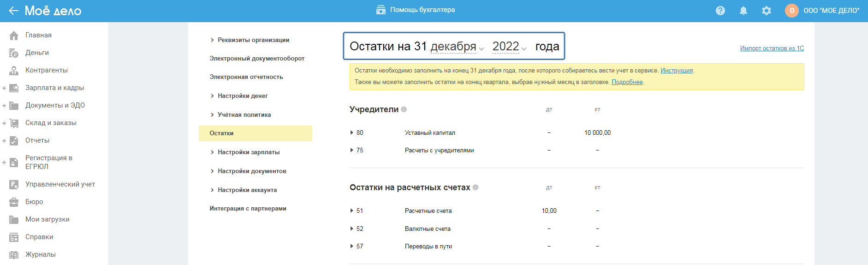The image size is (868, 265).
Task: Open Деньги section label
Action: (37, 53)
